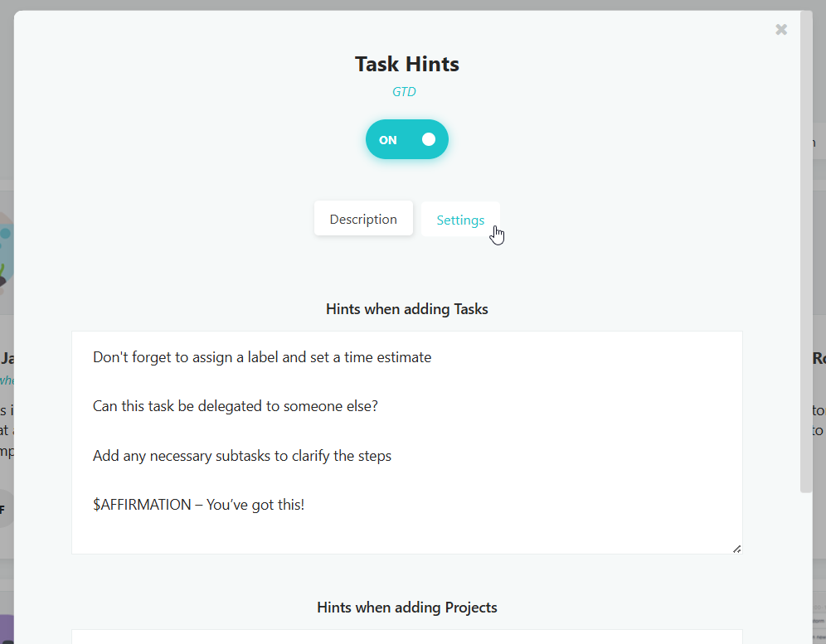
Task: Click inside the task hints textarea
Action: (407, 443)
